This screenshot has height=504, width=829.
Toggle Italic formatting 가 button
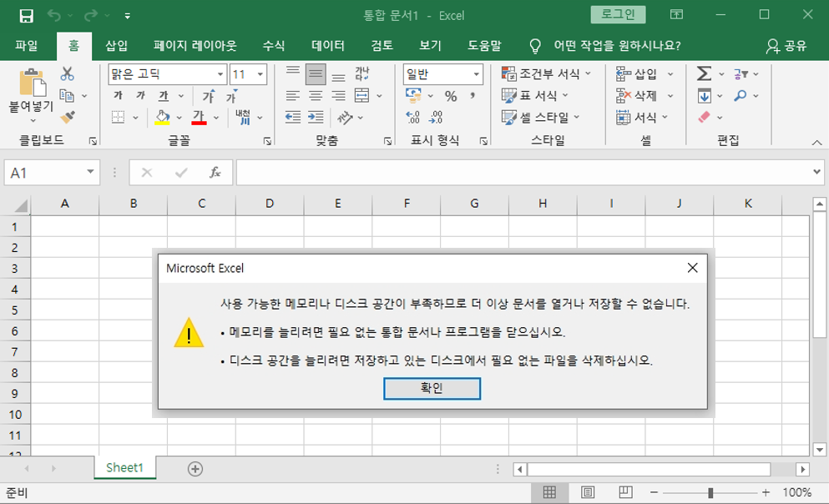point(140,96)
